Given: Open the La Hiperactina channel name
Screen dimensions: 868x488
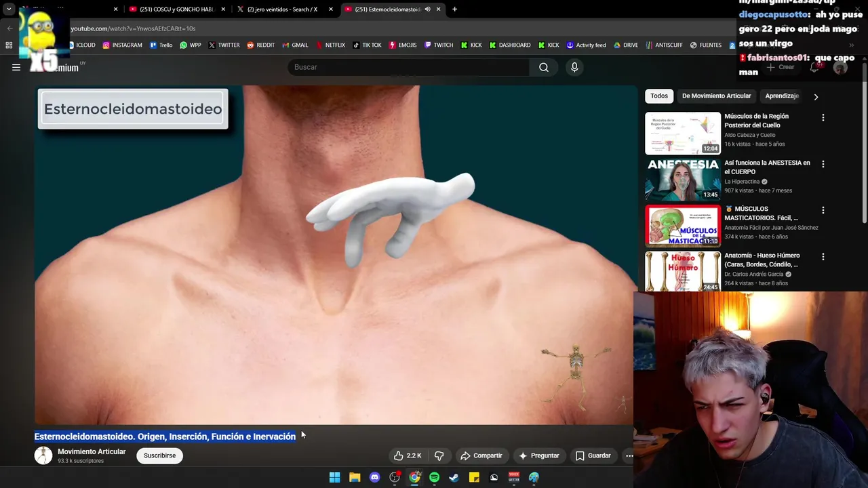Looking at the screenshot, I should [742, 182].
